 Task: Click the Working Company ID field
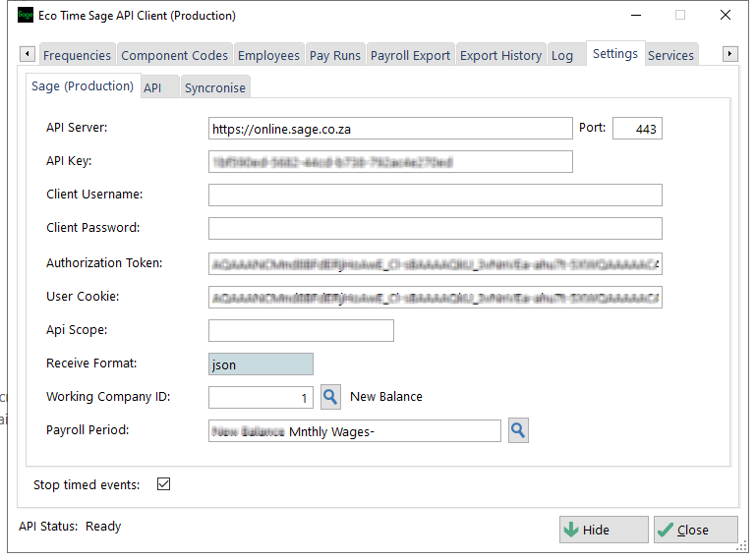[261, 398]
